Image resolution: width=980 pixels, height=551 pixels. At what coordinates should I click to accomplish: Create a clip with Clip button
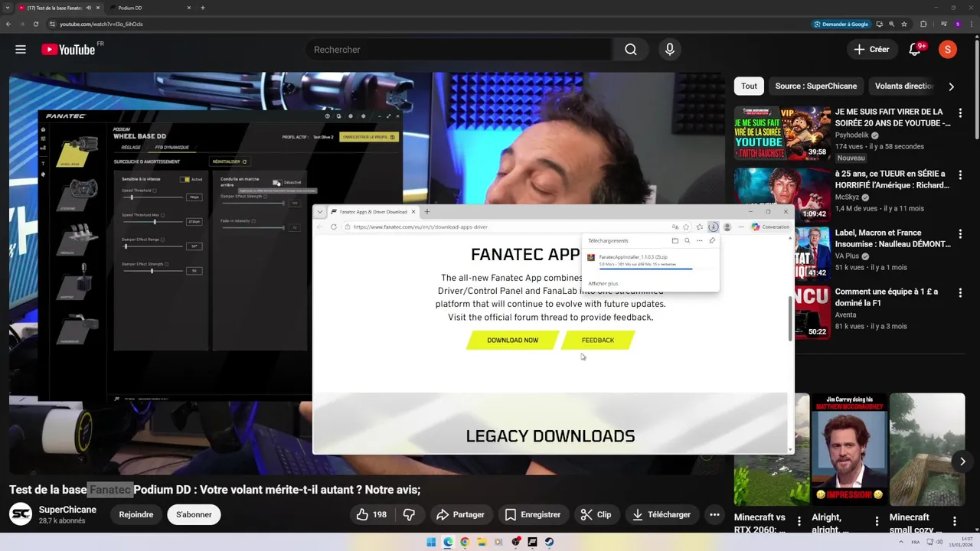596,514
